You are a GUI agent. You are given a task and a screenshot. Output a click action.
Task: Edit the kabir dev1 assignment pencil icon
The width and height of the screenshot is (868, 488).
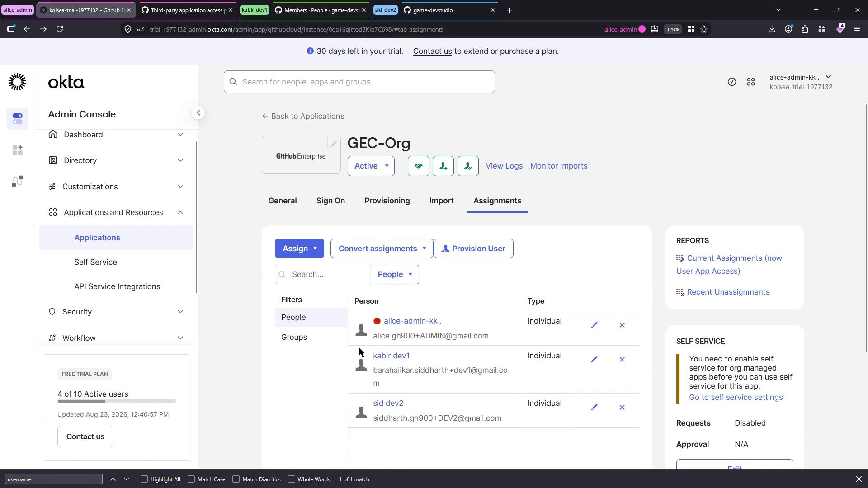click(594, 359)
